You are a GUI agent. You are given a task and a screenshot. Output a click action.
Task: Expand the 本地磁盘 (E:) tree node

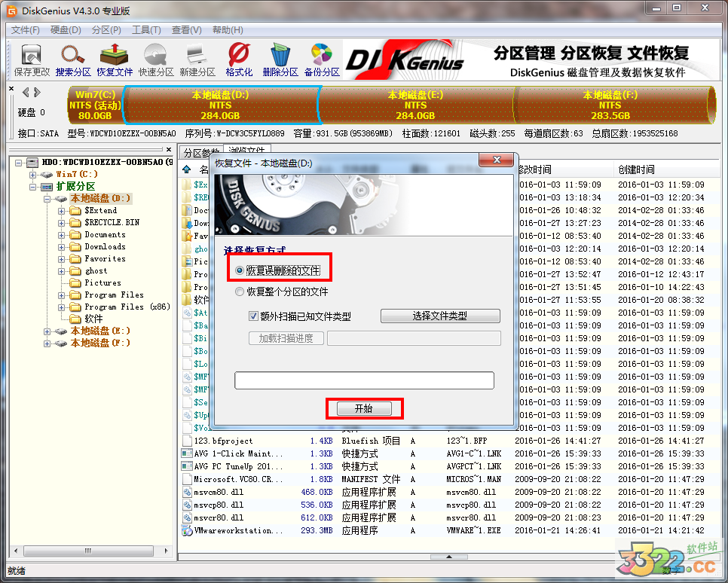click(x=47, y=331)
